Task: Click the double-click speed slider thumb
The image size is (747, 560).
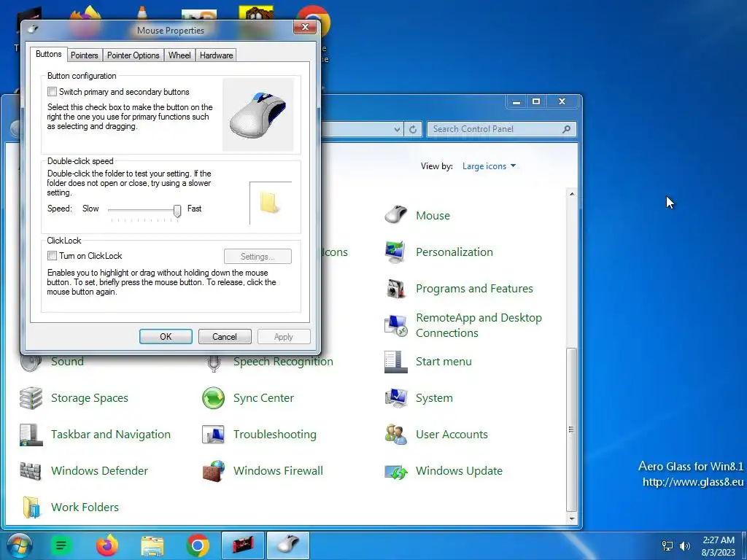Action: click(x=177, y=211)
